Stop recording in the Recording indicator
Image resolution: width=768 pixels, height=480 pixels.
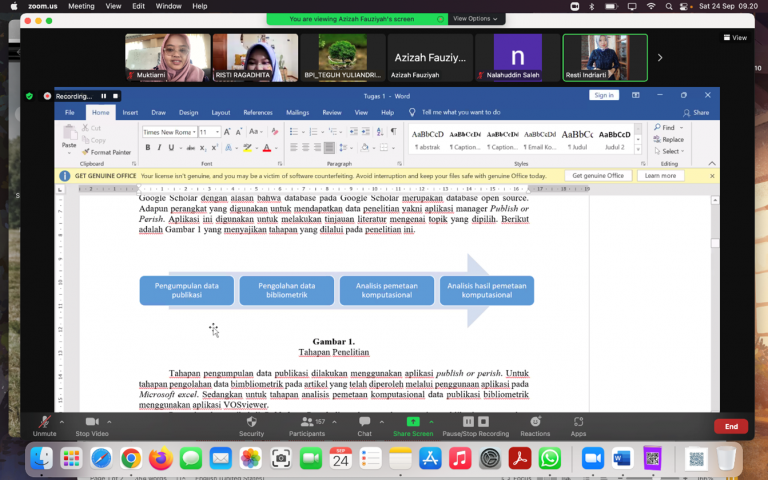115,96
